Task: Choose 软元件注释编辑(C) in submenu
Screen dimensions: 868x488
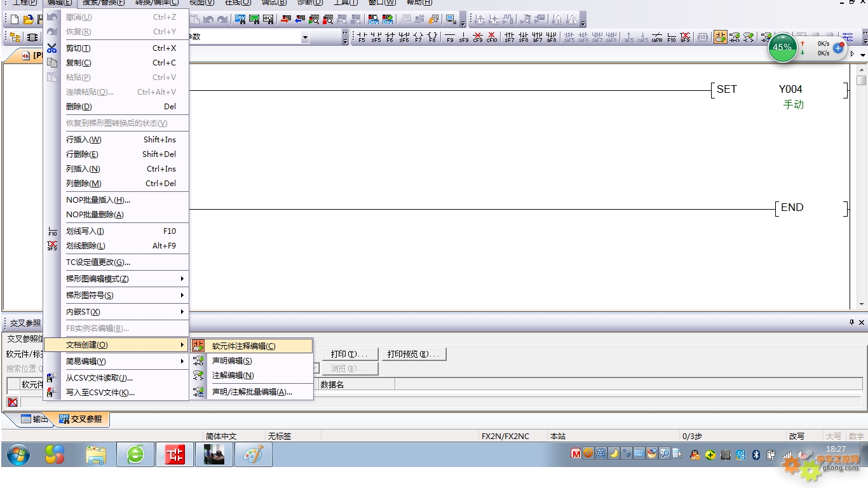Action: [252, 346]
